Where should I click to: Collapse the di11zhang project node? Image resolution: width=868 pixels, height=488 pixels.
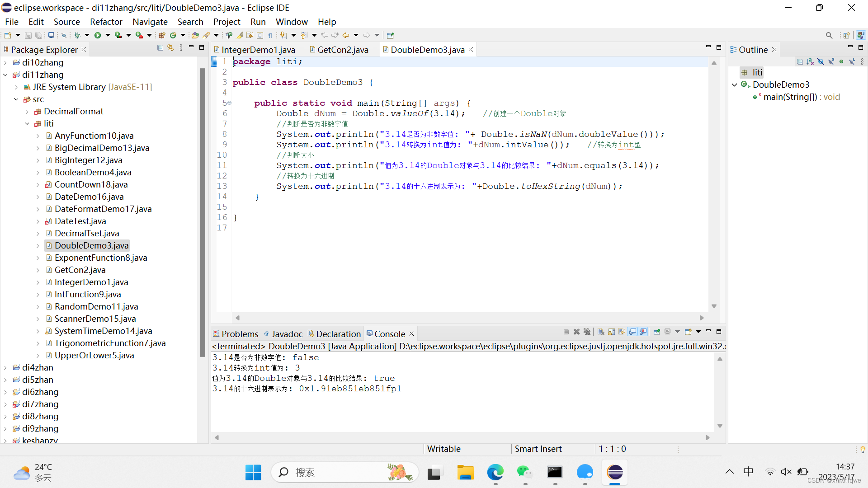[5, 75]
